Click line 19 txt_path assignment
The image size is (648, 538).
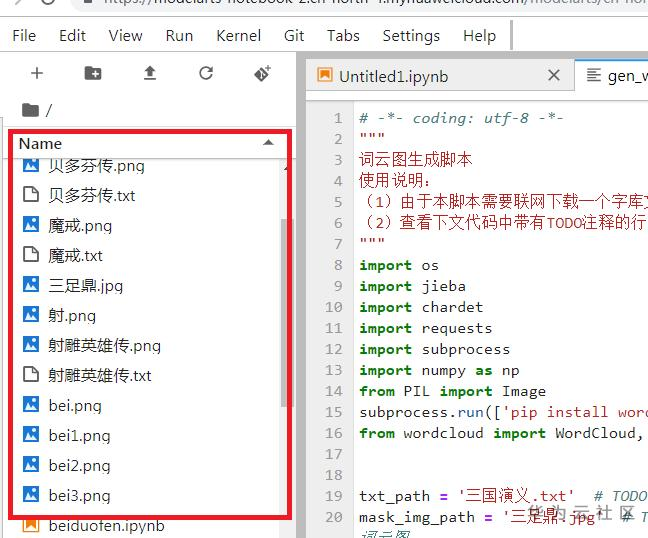(466, 496)
